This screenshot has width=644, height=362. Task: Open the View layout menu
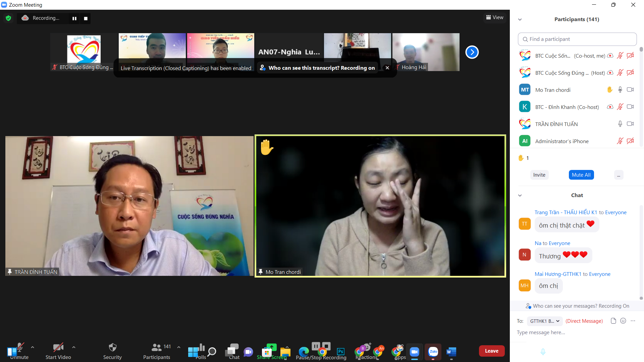(495, 17)
